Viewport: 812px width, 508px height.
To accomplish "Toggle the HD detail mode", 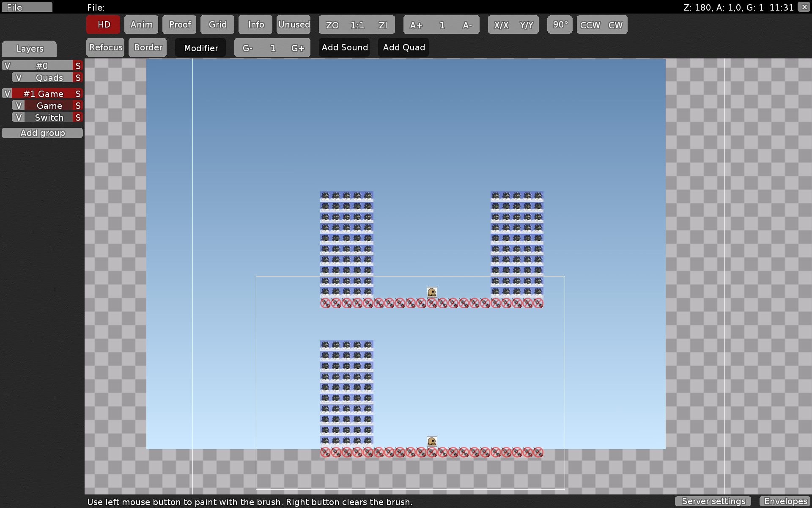I will tap(104, 25).
